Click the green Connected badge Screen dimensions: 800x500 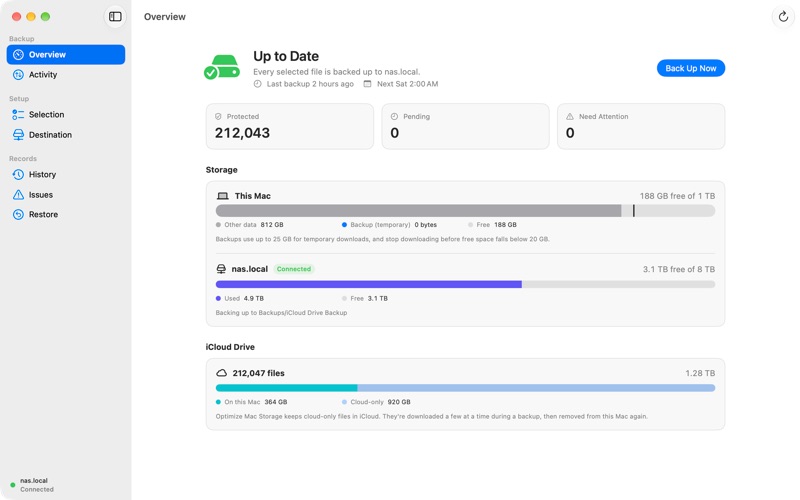point(294,269)
